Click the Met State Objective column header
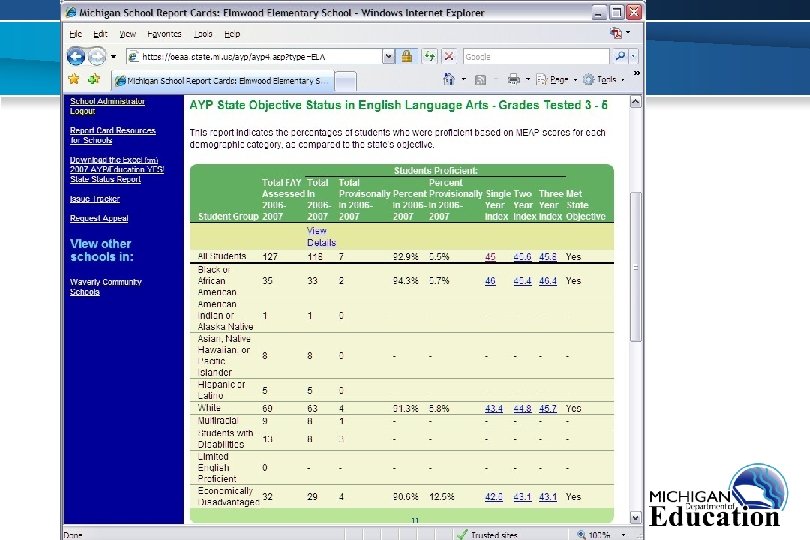The width and height of the screenshot is (810, 540). [585, 205]
